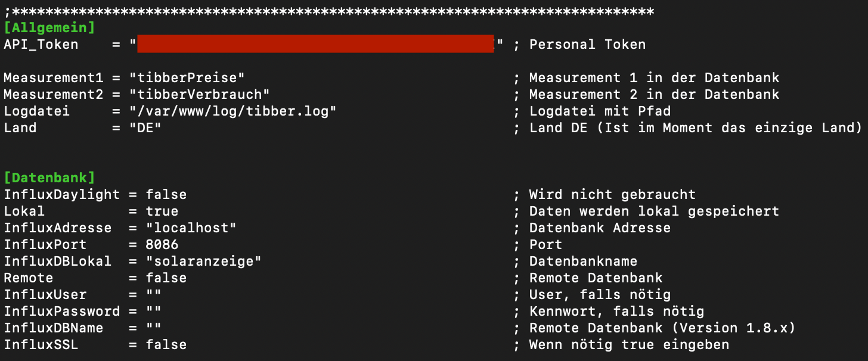Click the "Logdatei mit Pfad" comment
This screenshot has height=361, width=868.
[600, 111]
